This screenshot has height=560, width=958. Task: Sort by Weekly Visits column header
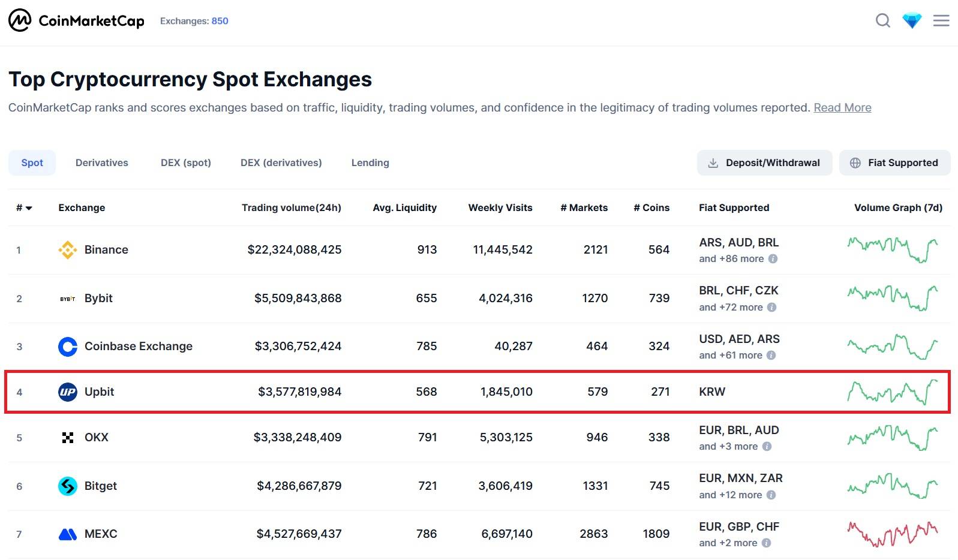tap(500, 208)
